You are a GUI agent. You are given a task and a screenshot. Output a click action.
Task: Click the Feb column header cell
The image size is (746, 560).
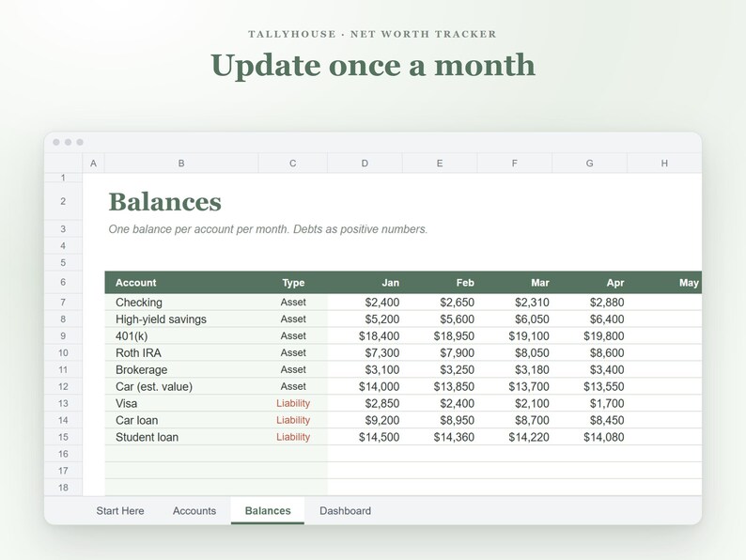440,283
